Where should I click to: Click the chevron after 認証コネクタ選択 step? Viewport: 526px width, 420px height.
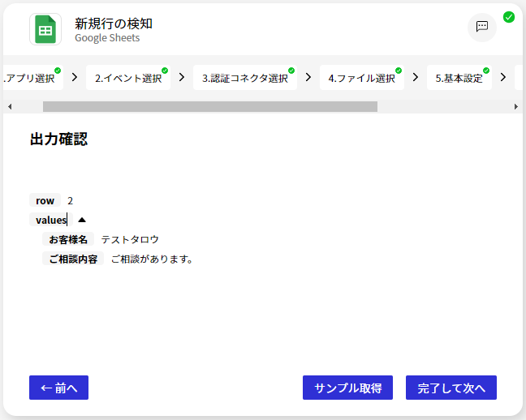coord(308,78)
